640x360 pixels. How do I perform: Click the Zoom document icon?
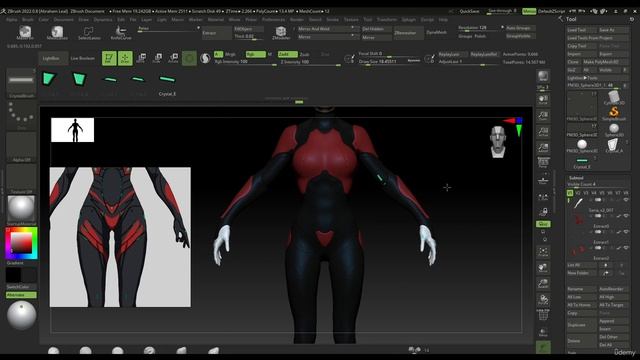pos(543,116)
